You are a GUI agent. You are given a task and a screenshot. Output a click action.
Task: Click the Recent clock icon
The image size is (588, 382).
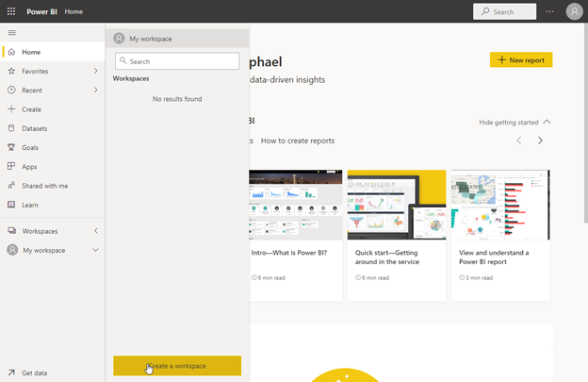tap(11, 90)
